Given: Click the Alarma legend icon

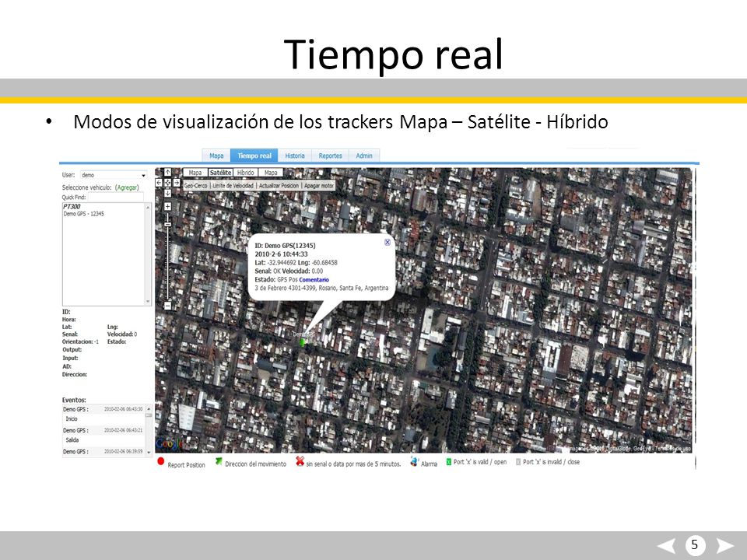Looking at the screenshot, I should tap(414, 461).
